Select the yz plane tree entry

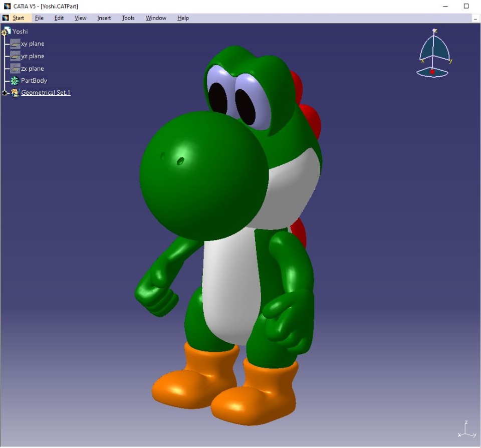[x=33, y=56]
